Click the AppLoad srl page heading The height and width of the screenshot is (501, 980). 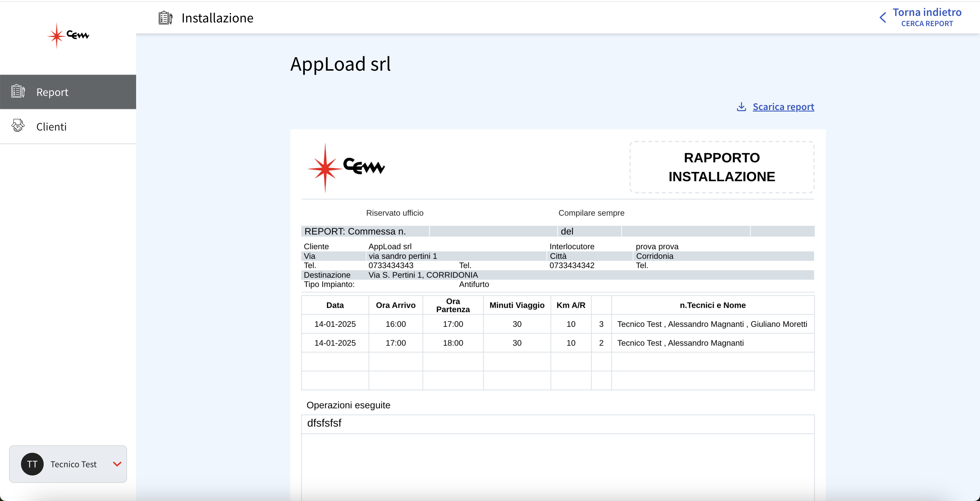[x=341, y=64]
